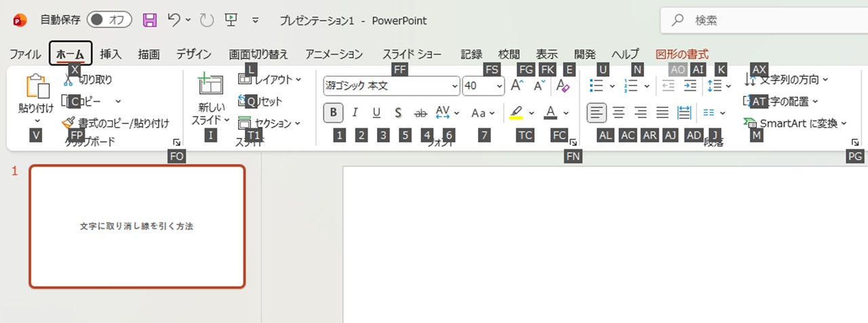Switch to the 描画 tab

(149, 54)
